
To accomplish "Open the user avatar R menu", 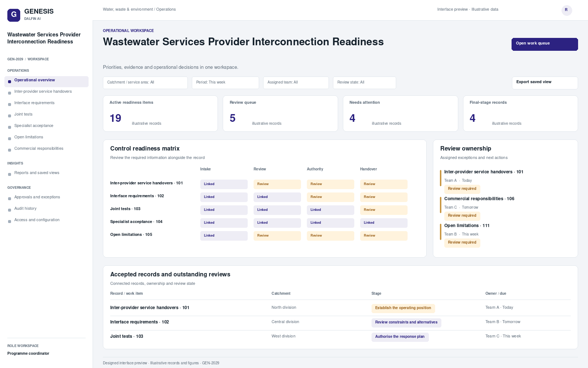I will (567, 10).
